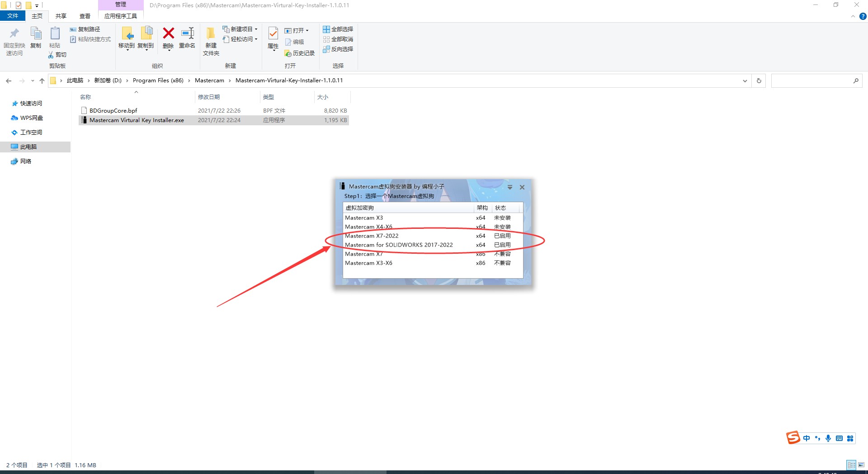Click the Back navigation arrow
The width and height of the screenshot is (868, 474).
click(9, 81)
